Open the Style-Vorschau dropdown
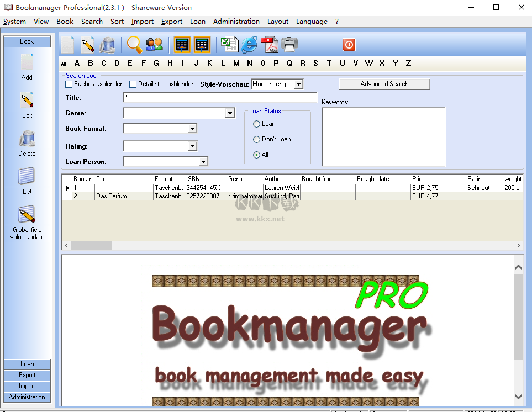This screenshot has width=532, height=412. coord(298,84)
